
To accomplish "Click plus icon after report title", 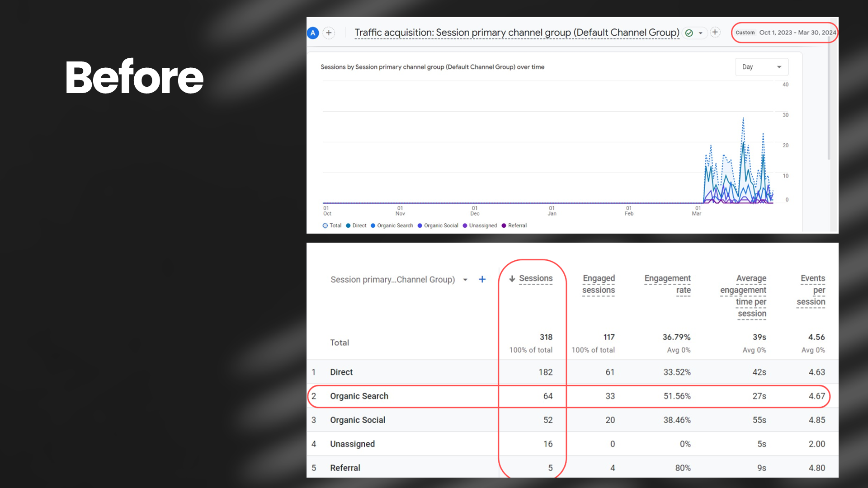I will pyautogui.click(x=715, y=33).
